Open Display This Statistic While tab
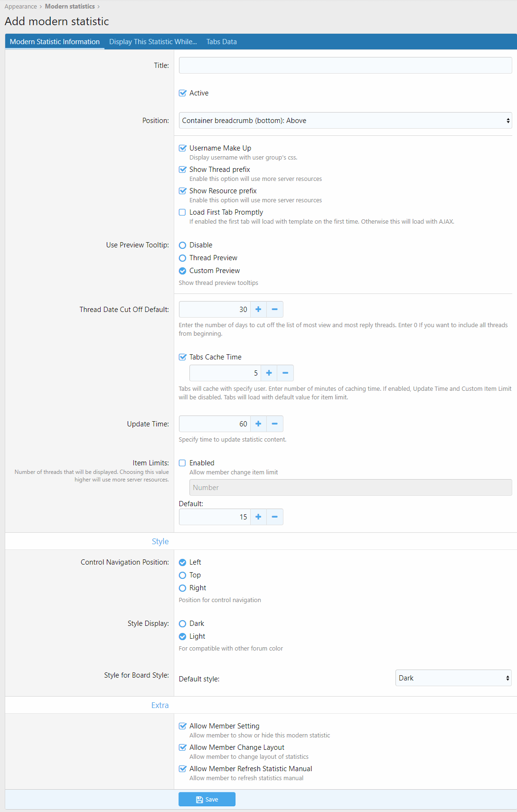 [x=153, y=42]
